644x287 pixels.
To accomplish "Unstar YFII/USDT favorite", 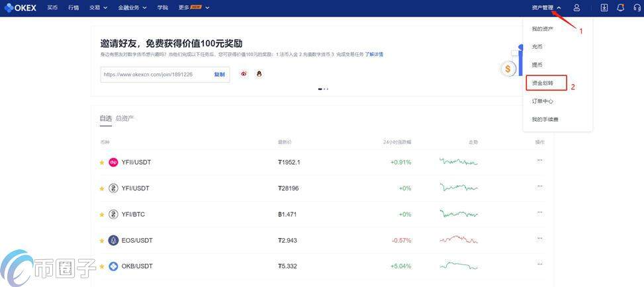I will [x=102, y=163].
